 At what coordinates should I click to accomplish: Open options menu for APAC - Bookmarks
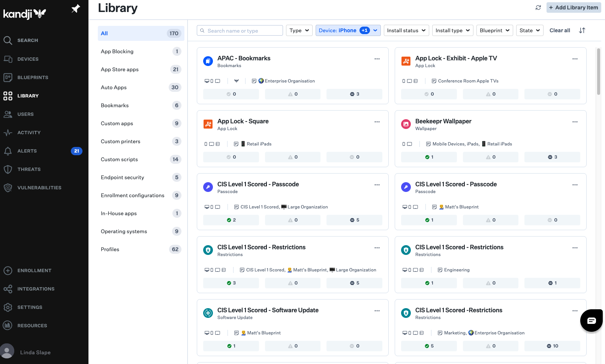point(377,59)
